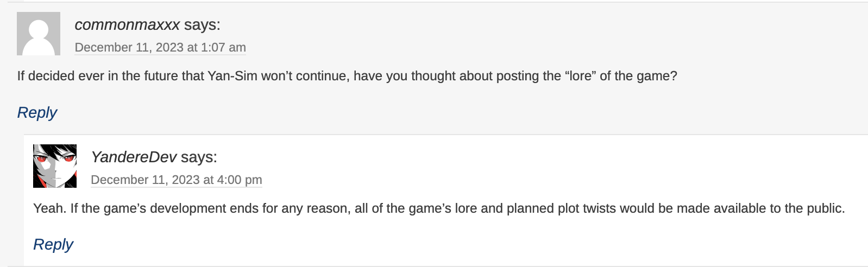Open the 4:00 pm comment permalink
The height and width of the screenshot is (267, 868).
(x=177, y=180)
